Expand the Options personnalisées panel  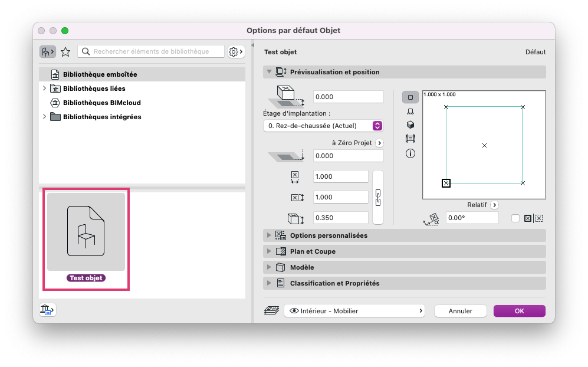tap(404, 235)
